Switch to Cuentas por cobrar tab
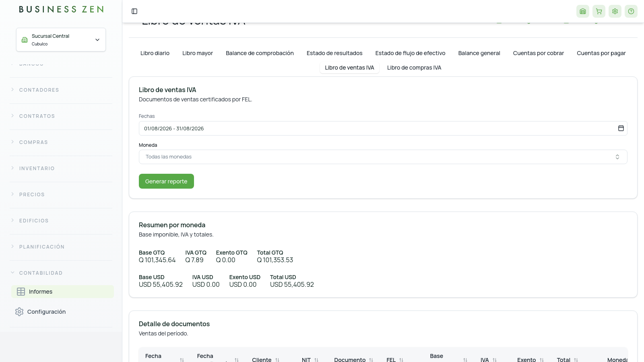Image resolution: width=644 pixels, height=362 pixels. click(x=539, y=53)
